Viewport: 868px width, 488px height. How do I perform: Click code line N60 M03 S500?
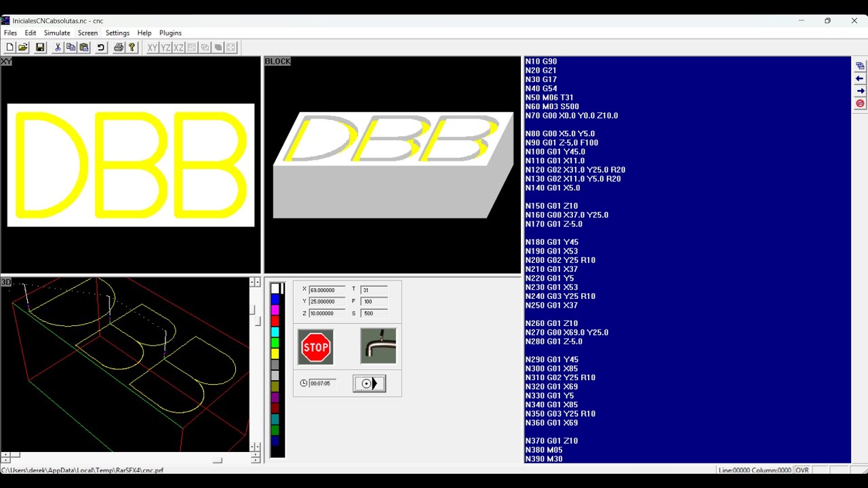pos(552,106)
